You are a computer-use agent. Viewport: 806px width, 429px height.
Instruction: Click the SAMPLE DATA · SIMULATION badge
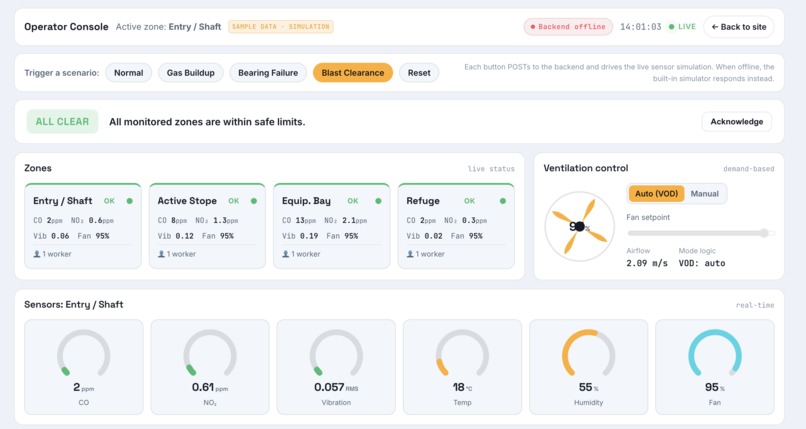(281, 27)
